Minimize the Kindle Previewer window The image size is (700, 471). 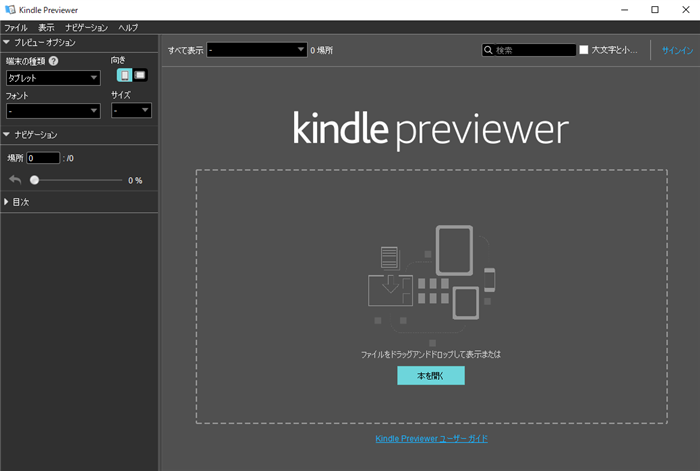pyautogui.click(x=625, y=10)
